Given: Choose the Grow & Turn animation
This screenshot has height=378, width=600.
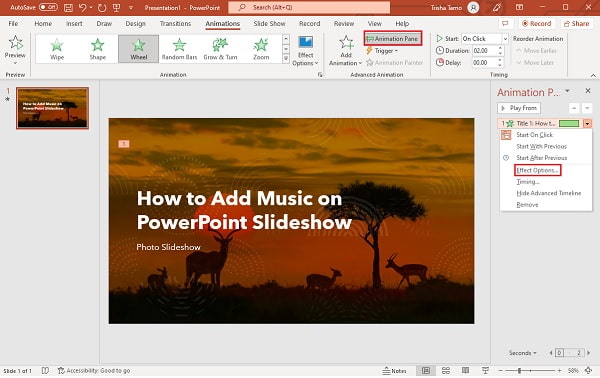Looking at the screenshot, I should (x=220, y=49).
